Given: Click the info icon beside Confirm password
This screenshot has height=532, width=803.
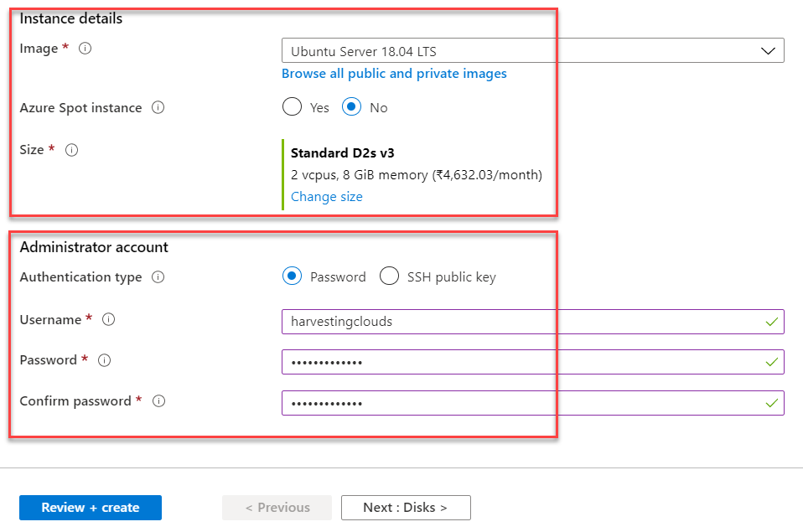Looking at the screenshot, I should pyautogui.click(x=159, y=401).
